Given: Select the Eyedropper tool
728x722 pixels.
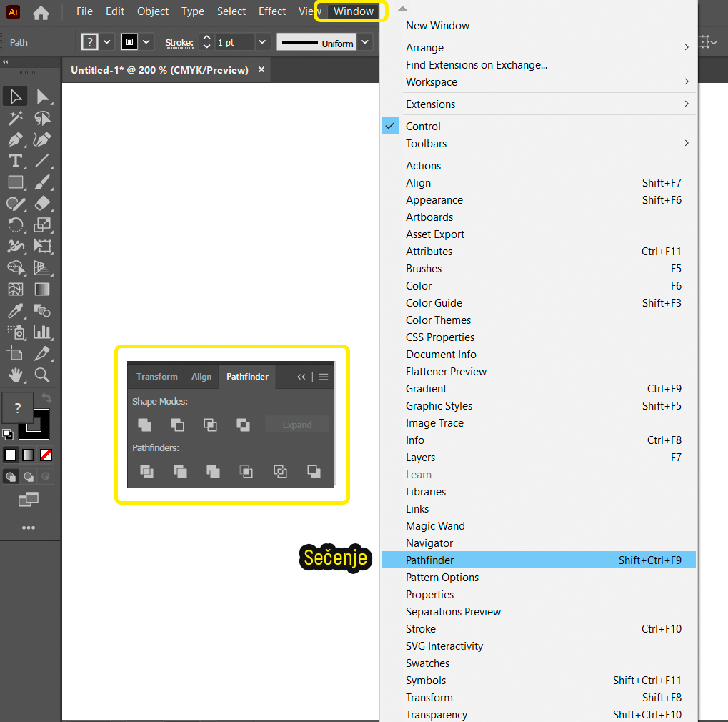Looking at the screenshot, I should 15,310.
